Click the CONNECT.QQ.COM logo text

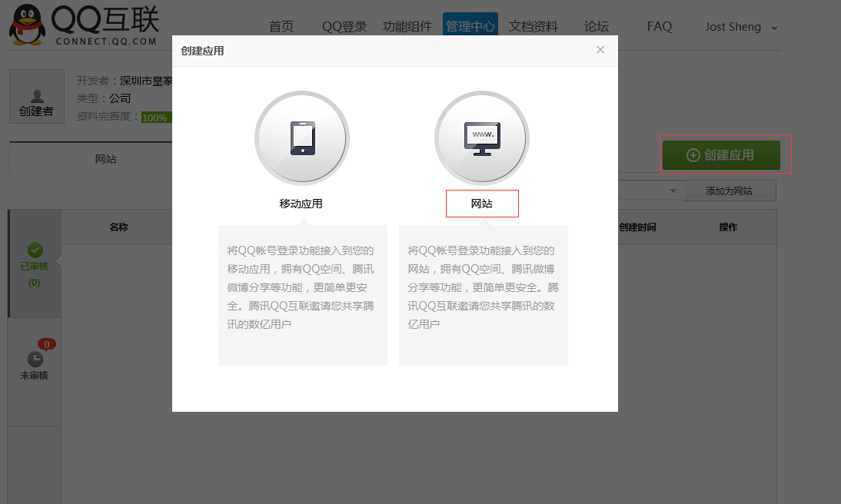106,41
